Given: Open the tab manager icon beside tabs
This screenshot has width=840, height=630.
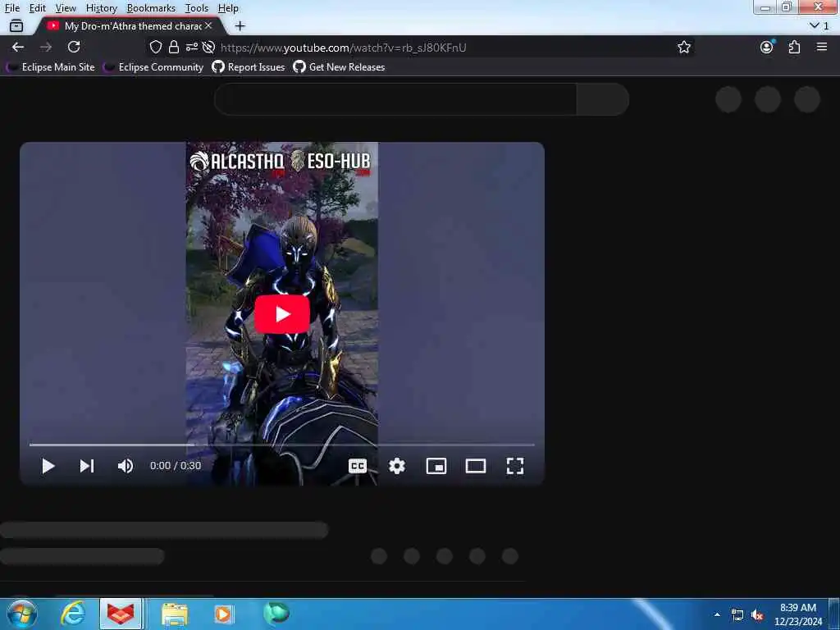Looking at the screenshot, I should [16, 25].
